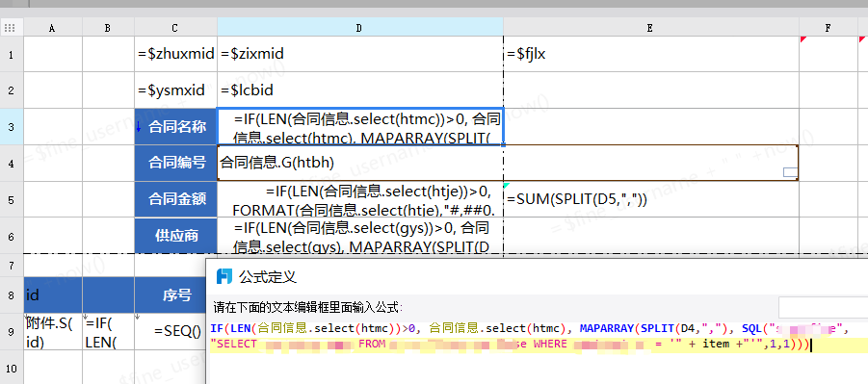Image resolution: width=868 pixels, height=384 pixels.
Task: Click the 合同编号 label cell
Action: point(176,163)
